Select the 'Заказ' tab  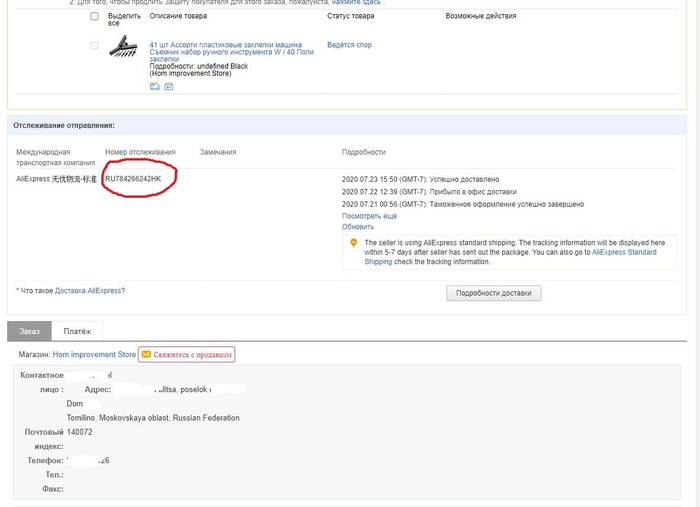29,331
